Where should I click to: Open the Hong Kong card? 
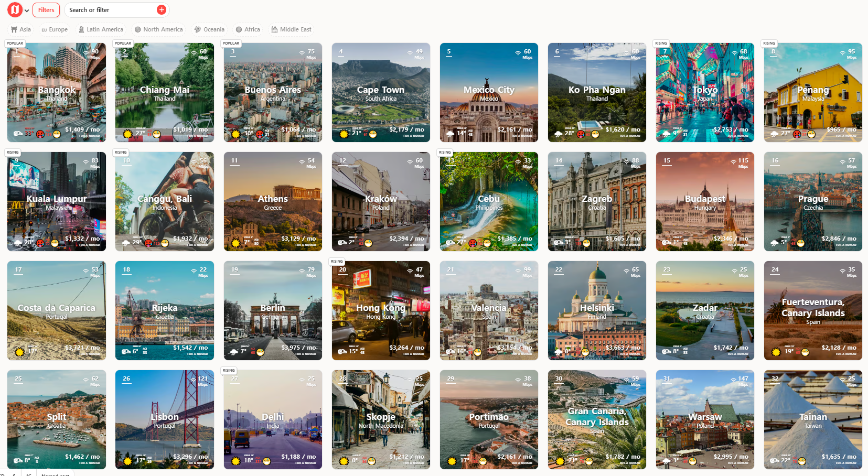tap(381, 310)
